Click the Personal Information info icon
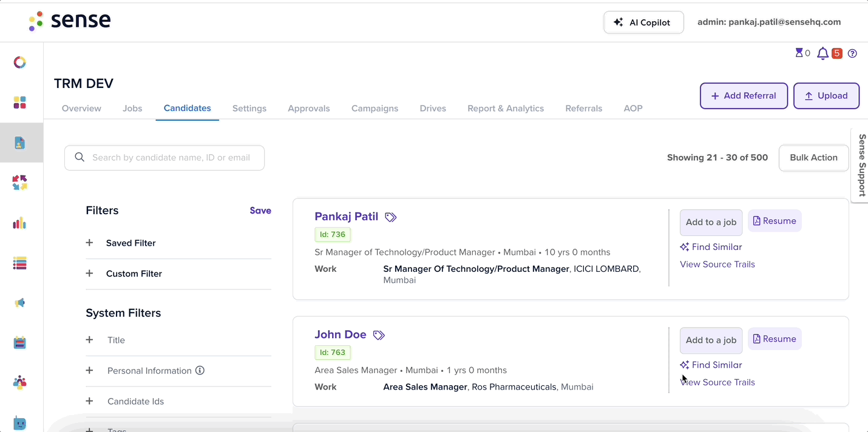868x432 pixels. pyautogui.click(x=200, y=370)
